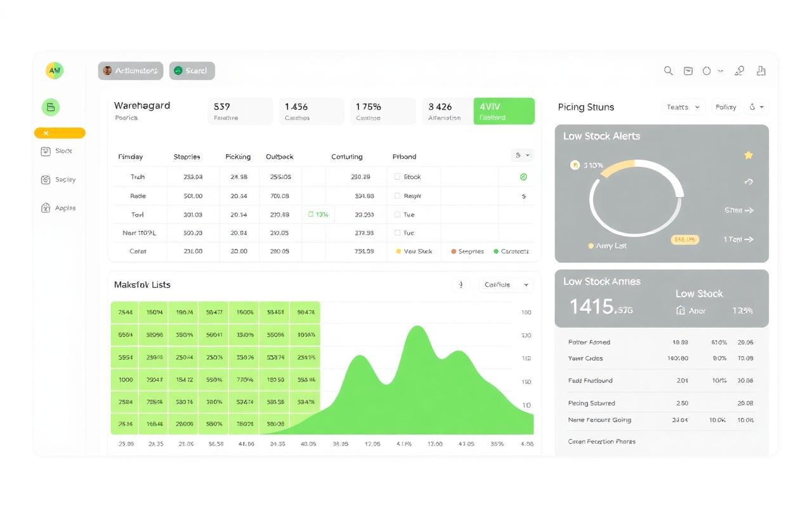Tick the Stock checkbox in Truh row

(398, 177)
